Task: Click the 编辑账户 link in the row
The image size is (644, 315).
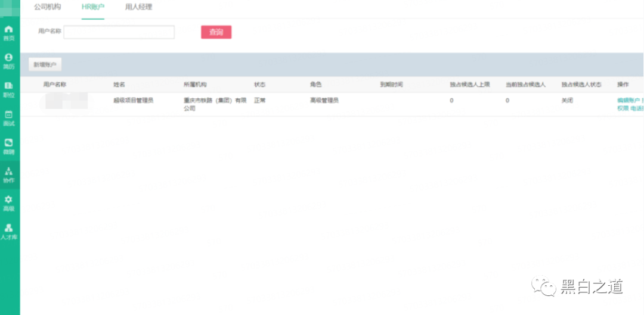Action: click(x=628, y=101)
